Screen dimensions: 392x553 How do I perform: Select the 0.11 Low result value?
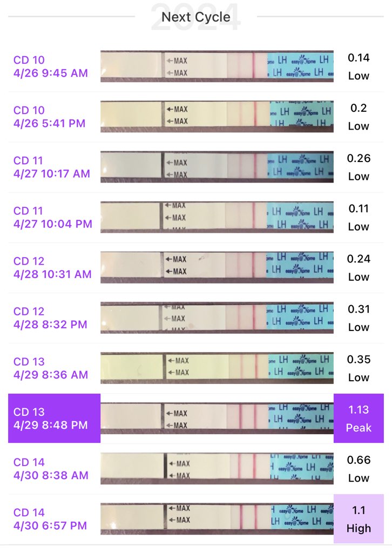(x=359, y=217)
